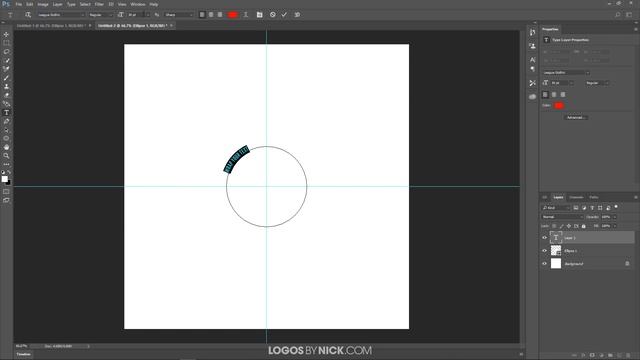Commit current text edits with checkmark
The image size is (640, 360).
click(284, 15)
